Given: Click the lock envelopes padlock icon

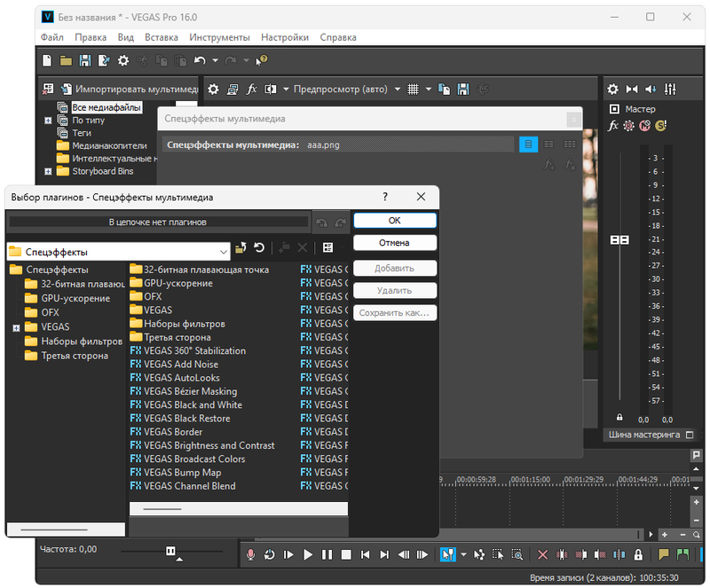Looking at the screenshot, I should tap(637, 554).
